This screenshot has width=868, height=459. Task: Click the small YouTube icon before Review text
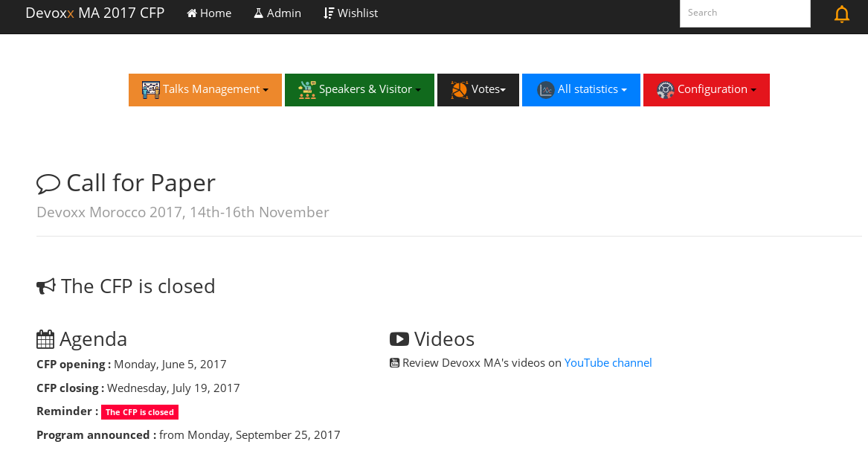coord(394,363)
